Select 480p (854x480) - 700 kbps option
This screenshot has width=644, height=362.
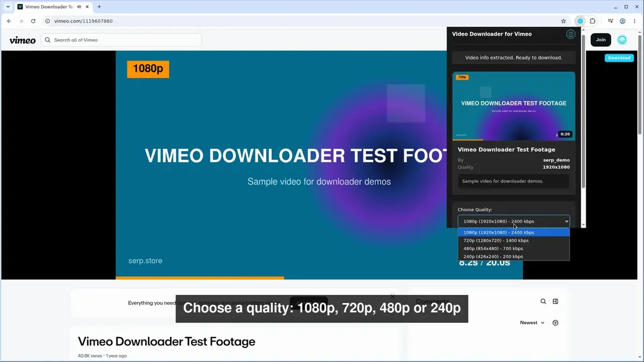coord(514,248)
